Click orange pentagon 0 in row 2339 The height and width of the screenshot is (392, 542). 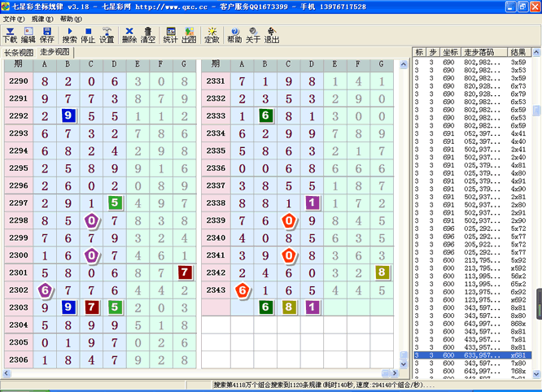(289, 220)
